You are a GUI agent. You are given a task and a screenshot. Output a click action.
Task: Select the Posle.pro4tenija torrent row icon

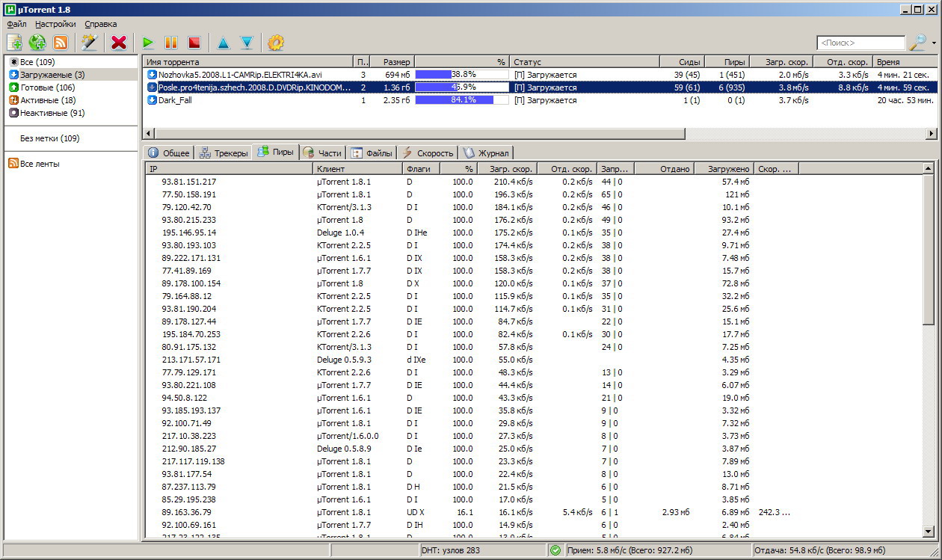coord(152,87)
